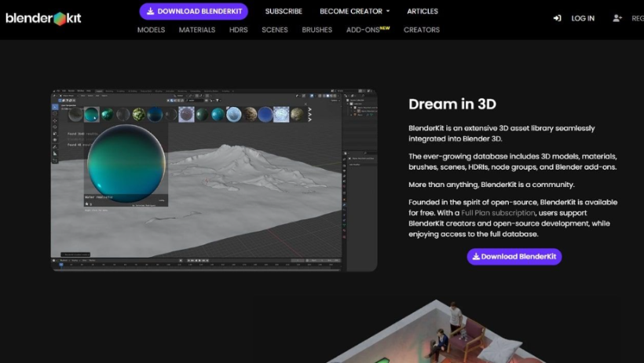Browse the Scenes category
Viewport: 644px width, 363px height.
(x=275, y=30)
